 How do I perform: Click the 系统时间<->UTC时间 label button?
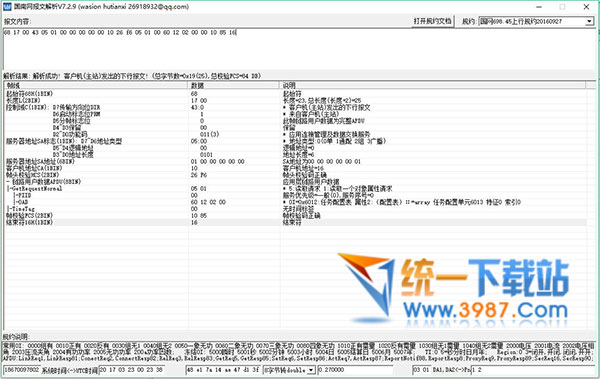click(x=69, y=370)
